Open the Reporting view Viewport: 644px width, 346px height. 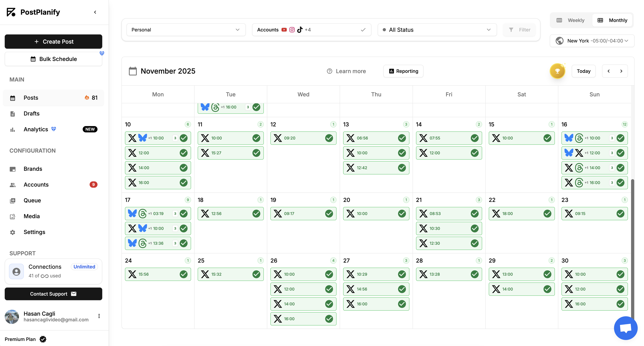[403, 71]
